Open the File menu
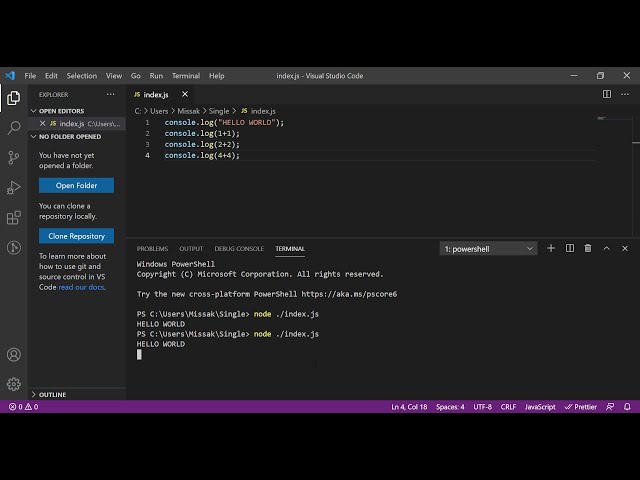This screenshot has width=640, height=480. point(30,76)
